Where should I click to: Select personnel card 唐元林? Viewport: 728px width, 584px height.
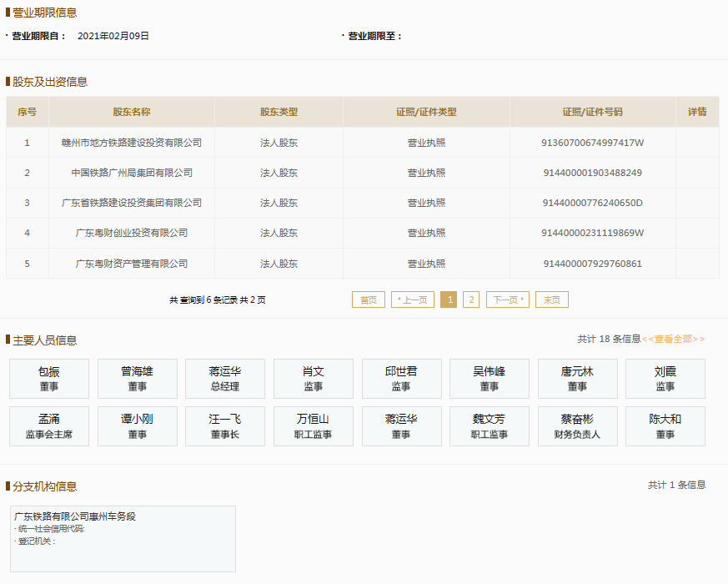pyautogui.click(x=578, y=379)
